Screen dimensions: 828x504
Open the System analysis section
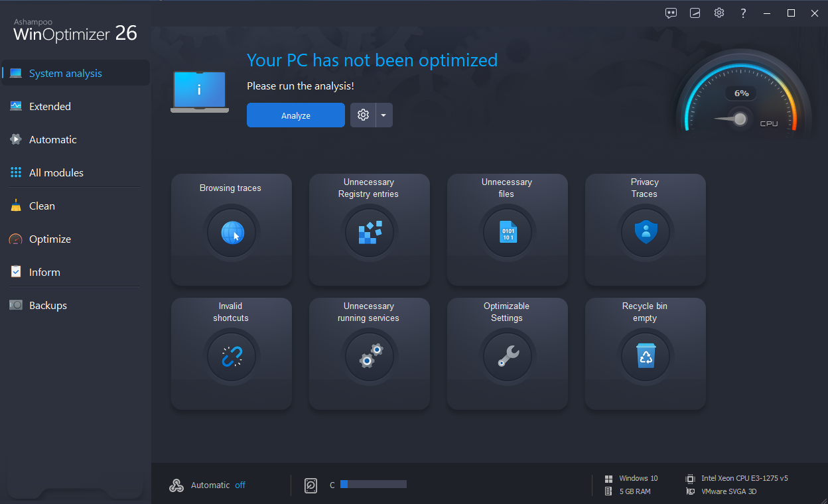pos(76,73)
